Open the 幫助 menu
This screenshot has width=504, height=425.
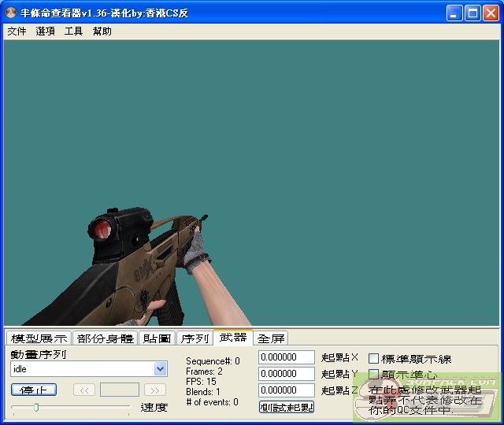click(102, 31)
